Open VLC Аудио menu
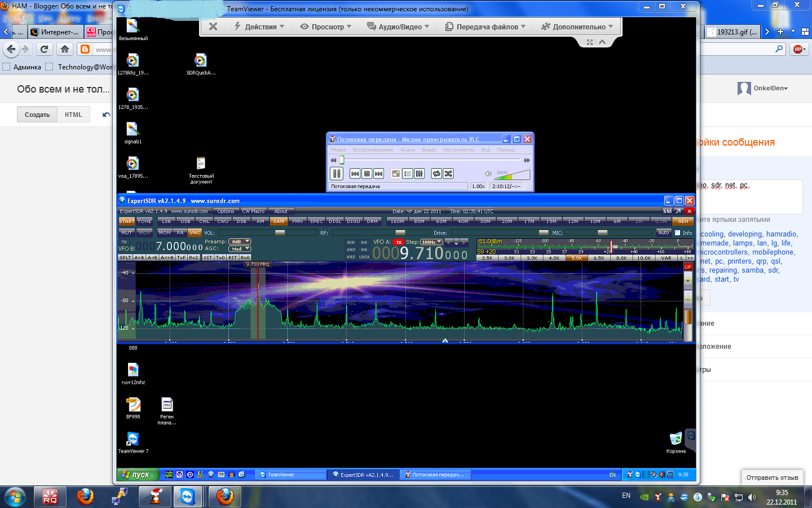 click(408, 150)
